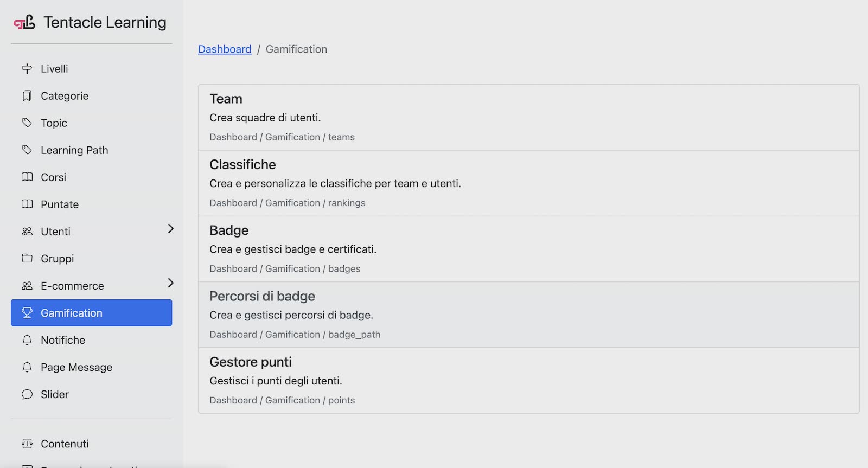Click the Puntate book icon
The height and width of the screenshot is (468, 868).
point(27,204)
